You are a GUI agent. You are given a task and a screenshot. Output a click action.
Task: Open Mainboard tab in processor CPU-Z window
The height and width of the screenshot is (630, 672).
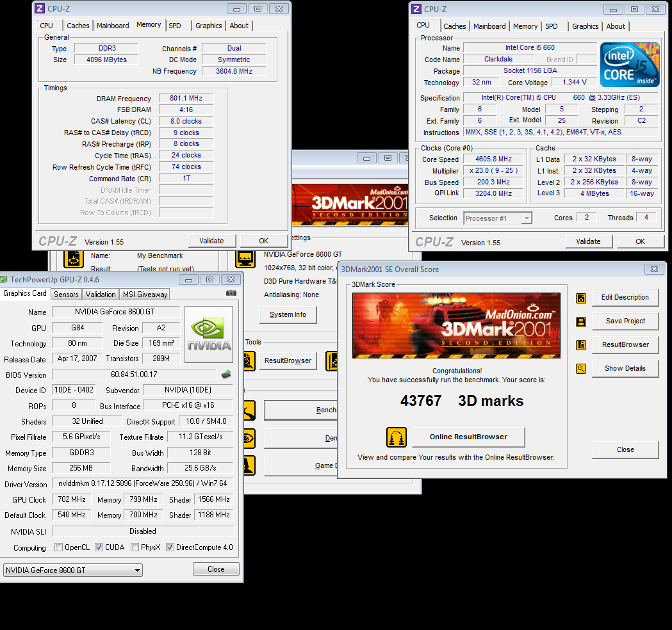[x=489, y=26]
